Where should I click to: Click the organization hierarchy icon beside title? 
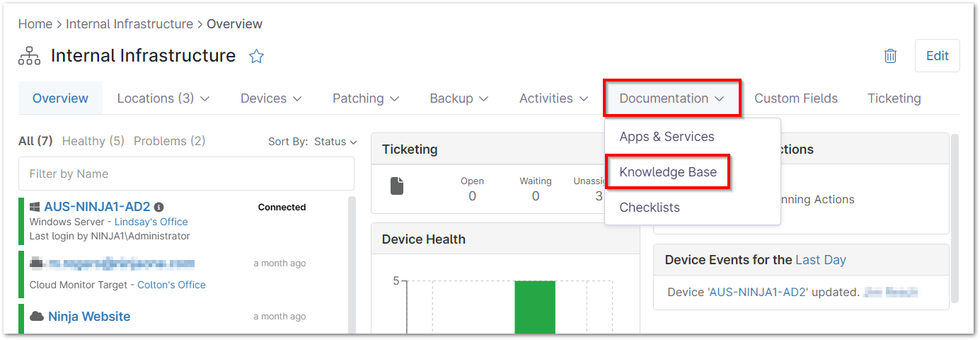tap(29, 56)
